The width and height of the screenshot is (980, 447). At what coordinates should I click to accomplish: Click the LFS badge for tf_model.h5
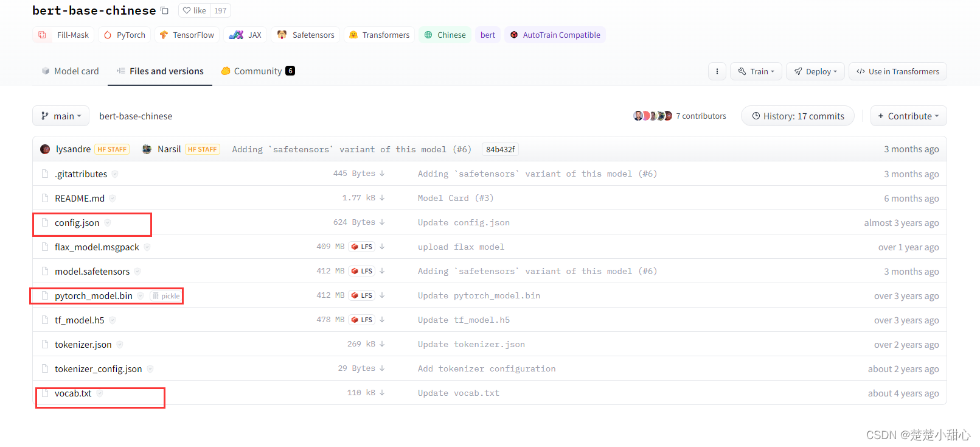362,320
